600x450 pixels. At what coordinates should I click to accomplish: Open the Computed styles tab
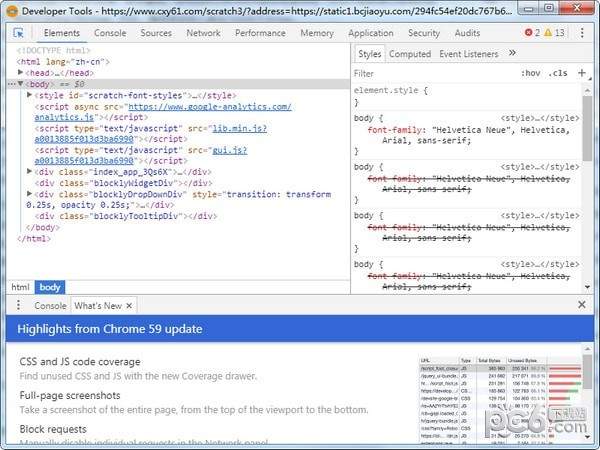[x=409, y=54]
